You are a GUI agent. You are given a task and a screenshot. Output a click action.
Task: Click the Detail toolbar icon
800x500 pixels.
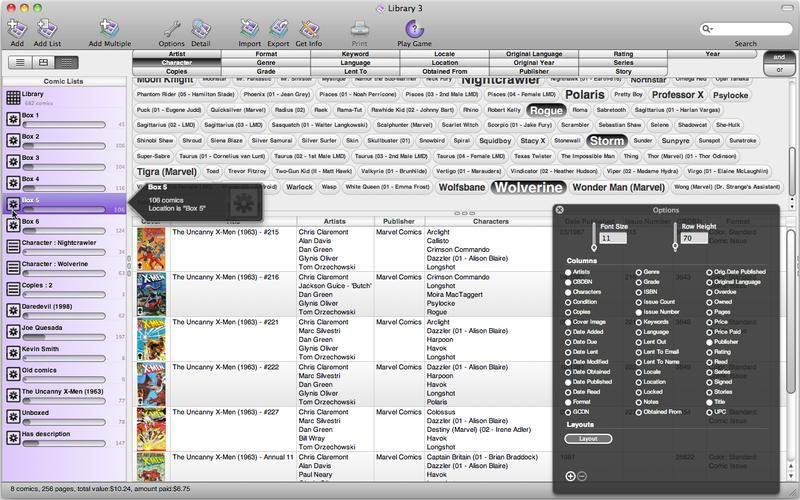tap(201, 27)
